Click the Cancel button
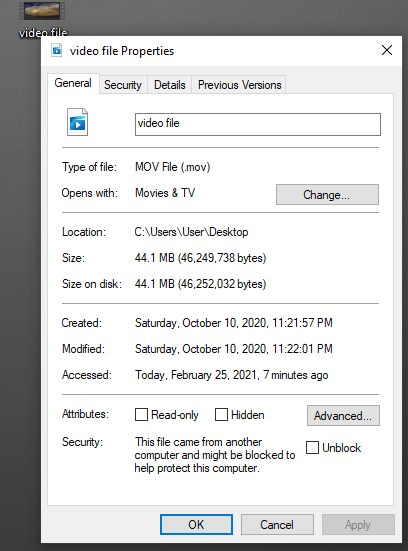Screen dimensions: 408x551 pos(277,525)
